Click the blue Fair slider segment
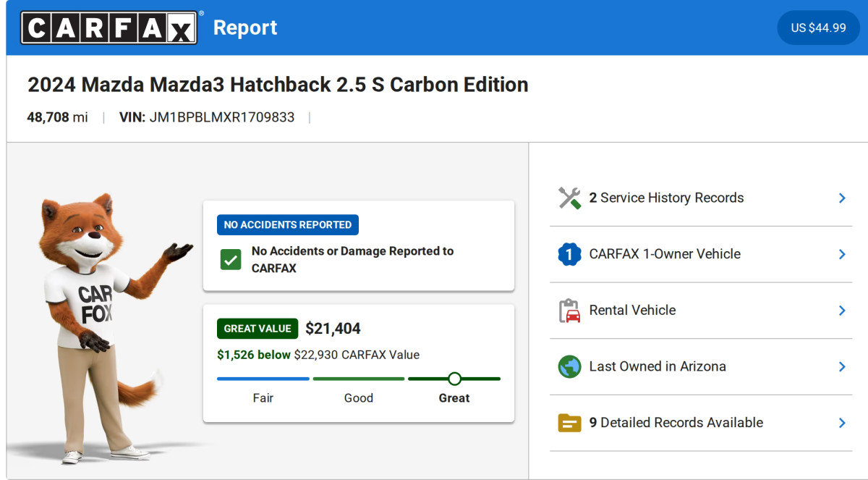 tap(263, 379)
